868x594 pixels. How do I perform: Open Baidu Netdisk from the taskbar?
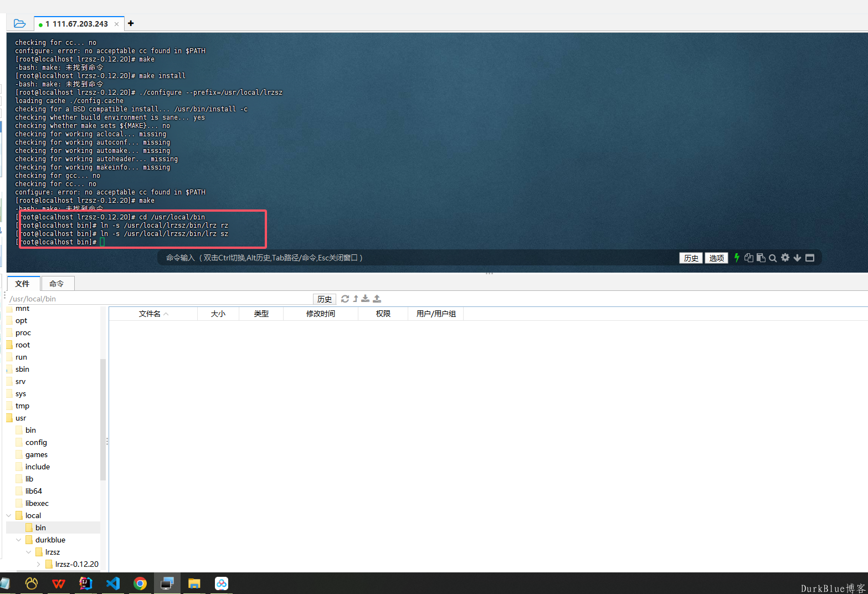coord(222,583)
